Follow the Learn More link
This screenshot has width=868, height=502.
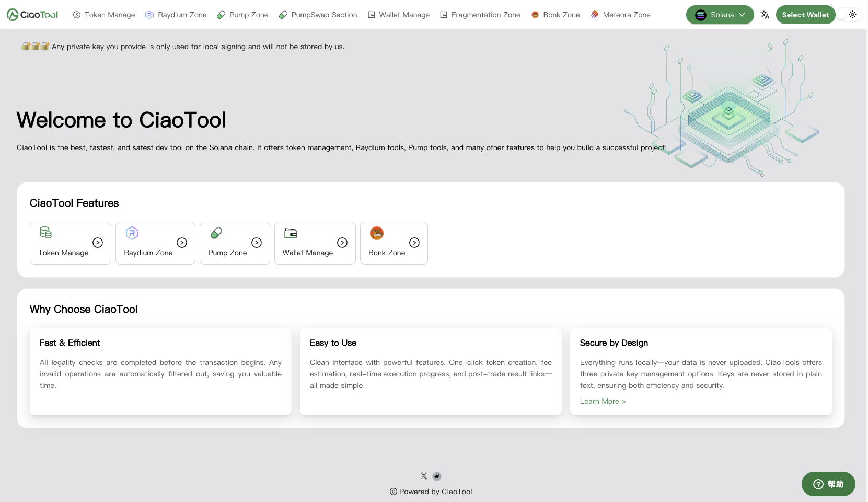pyautogui.click(x=603, y=401)
